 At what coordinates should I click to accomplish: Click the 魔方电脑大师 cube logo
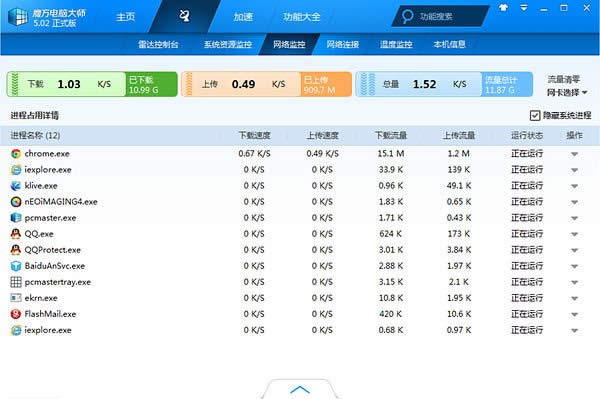pos(18,17)
